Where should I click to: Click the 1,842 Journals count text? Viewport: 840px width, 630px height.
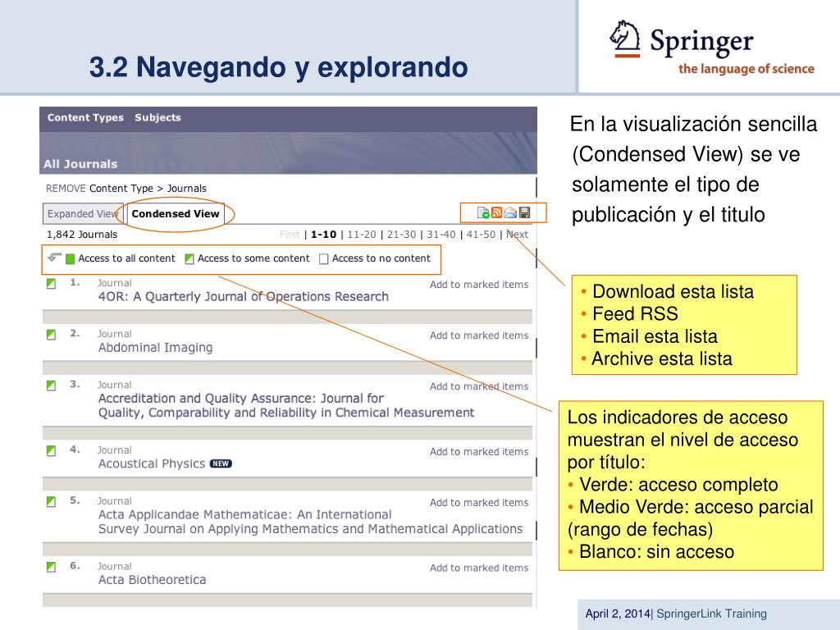pos(82,234)
